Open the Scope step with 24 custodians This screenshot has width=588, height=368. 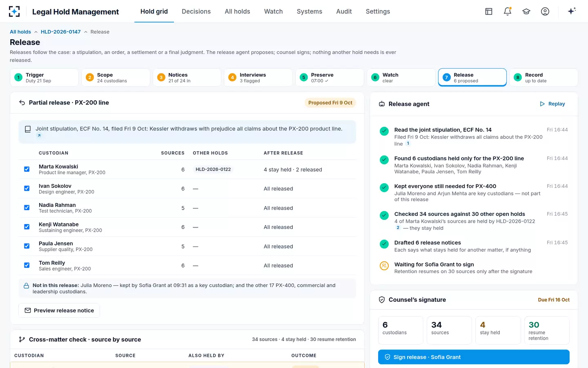pos(116,77)
